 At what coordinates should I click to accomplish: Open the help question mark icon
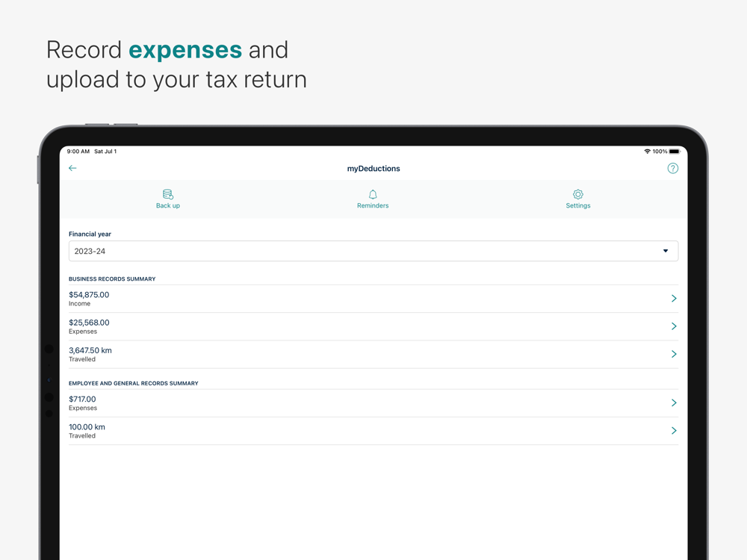[x=673, y=168]
